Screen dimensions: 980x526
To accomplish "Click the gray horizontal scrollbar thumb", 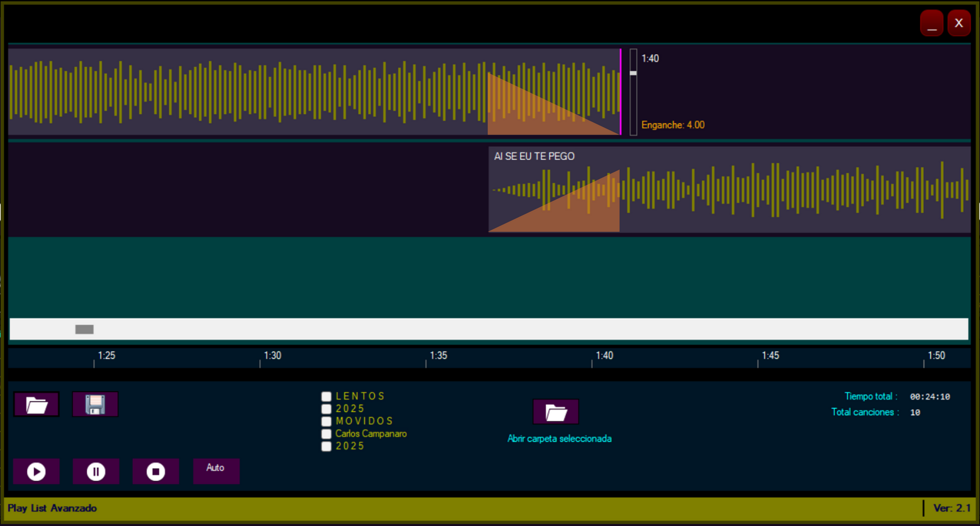I will pos(84,330).
